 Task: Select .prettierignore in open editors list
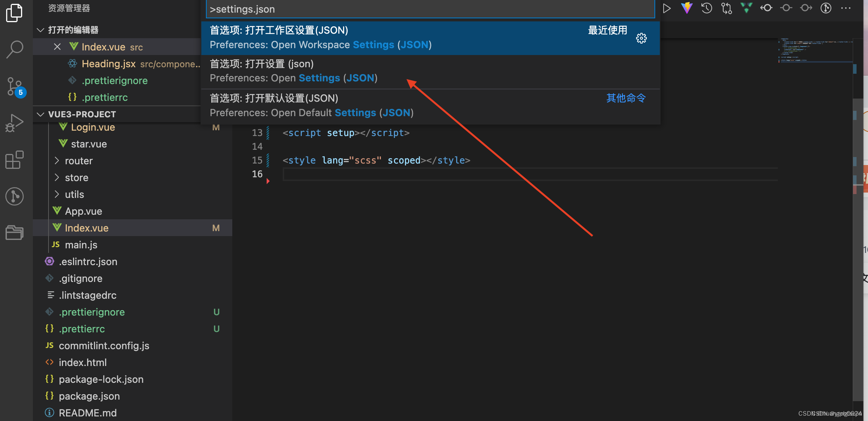117,80
